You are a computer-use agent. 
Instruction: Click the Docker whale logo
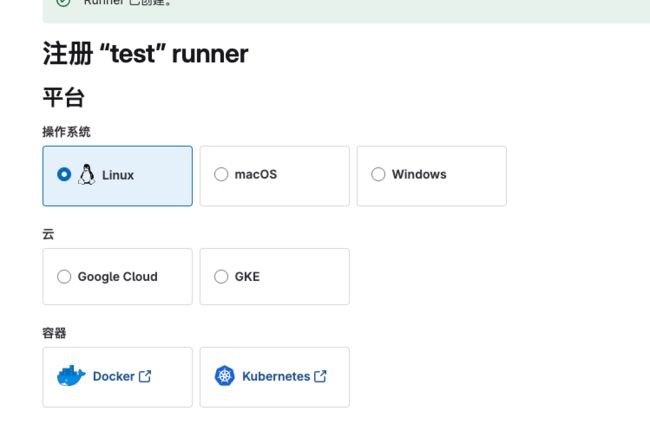71,376
